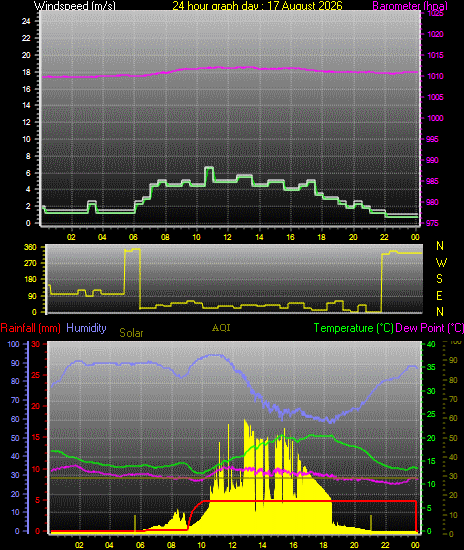Viewport: 464px width, 550px height.
Task: Click the 06 hour tick on bottom chart
Action: (140, 545)
